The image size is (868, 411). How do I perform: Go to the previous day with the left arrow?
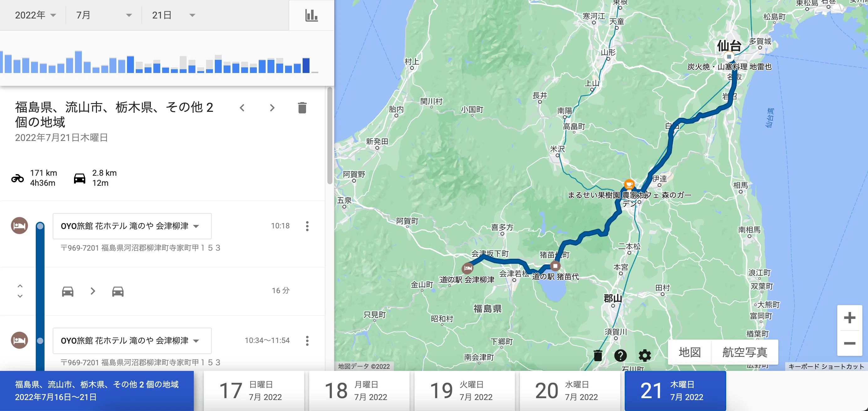[x=242, y=108]
